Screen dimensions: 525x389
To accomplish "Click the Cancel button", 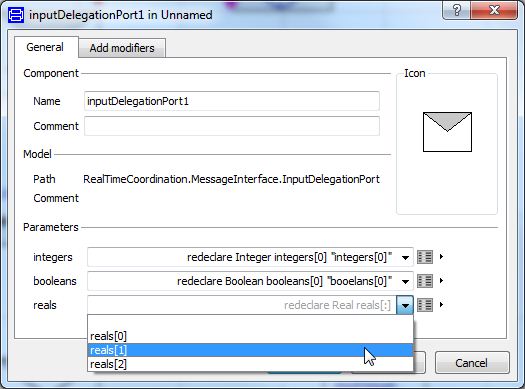I will (472, 363).
